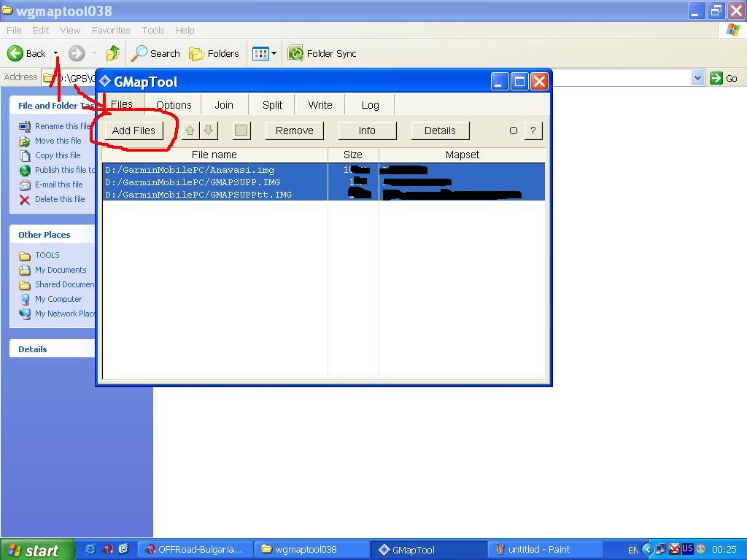Click the Info button
This screenshot has height=560, width=747.
click(367, 131)
